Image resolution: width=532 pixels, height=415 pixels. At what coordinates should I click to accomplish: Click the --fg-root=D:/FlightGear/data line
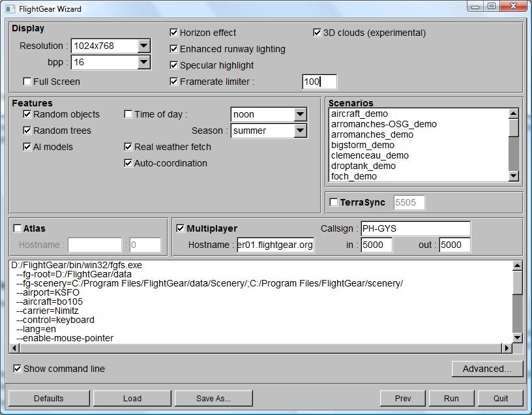click(x=74, y=274)
